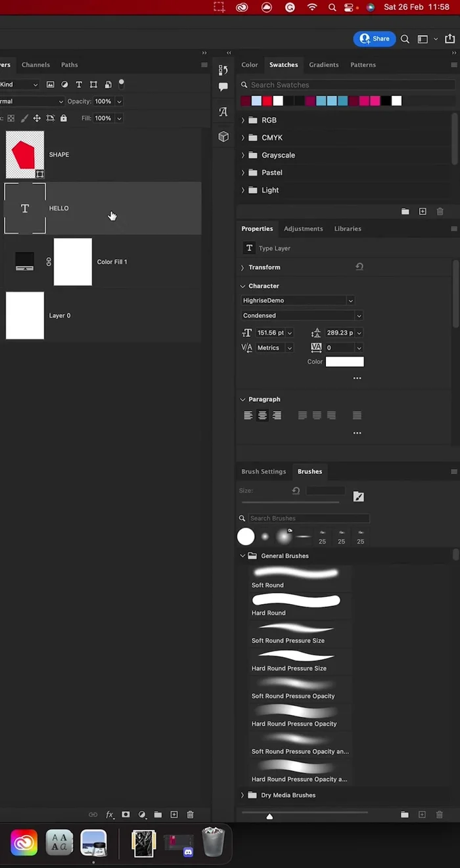Open the layer Opacity dropdown arrow

119,102
